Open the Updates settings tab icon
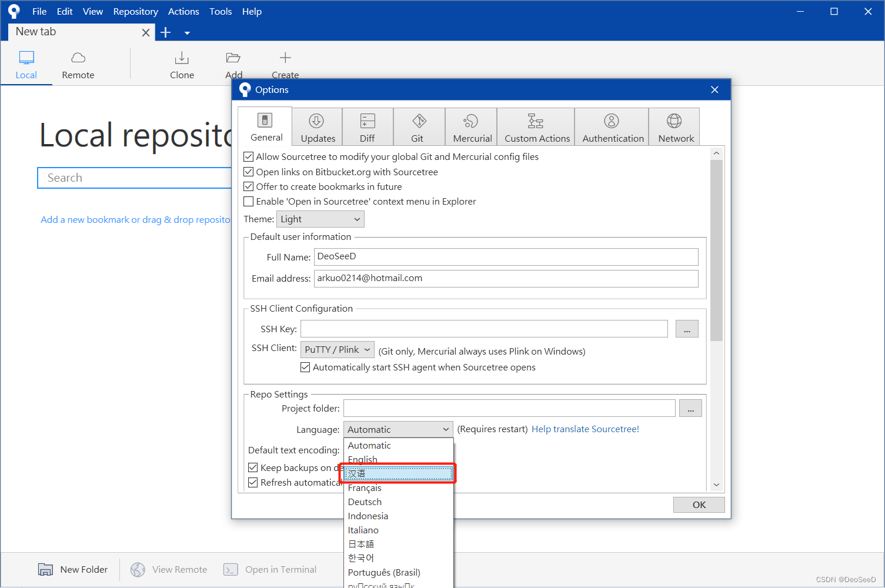The width and height of the screenshot is (885, 588). pos(316,126)
